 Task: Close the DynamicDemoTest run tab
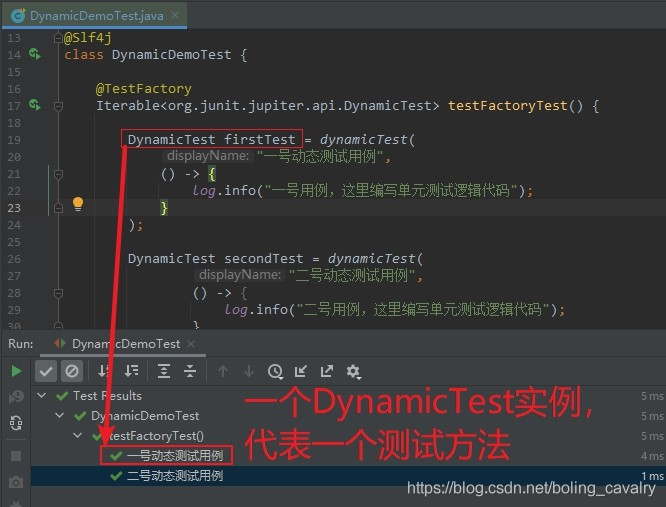pyautogui.click(x=191, y=344)
